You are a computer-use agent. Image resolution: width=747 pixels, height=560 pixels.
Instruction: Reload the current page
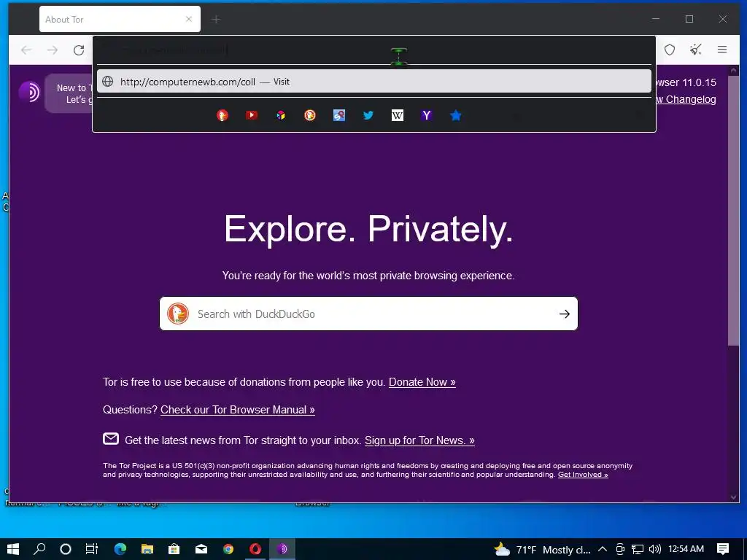point(79,50)
